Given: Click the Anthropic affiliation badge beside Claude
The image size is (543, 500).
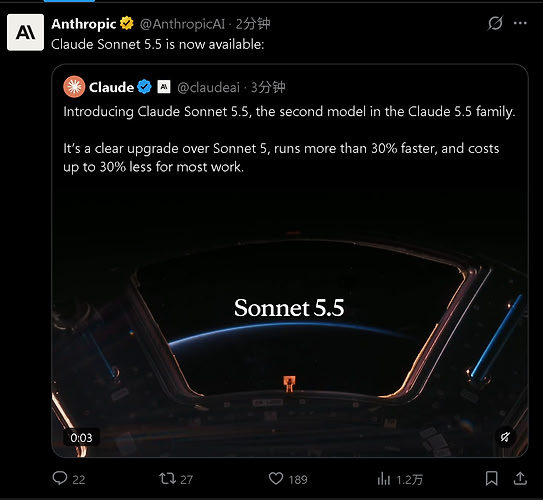Looking at the screenshot, I should pyautogui.click(x=164, y=87).
